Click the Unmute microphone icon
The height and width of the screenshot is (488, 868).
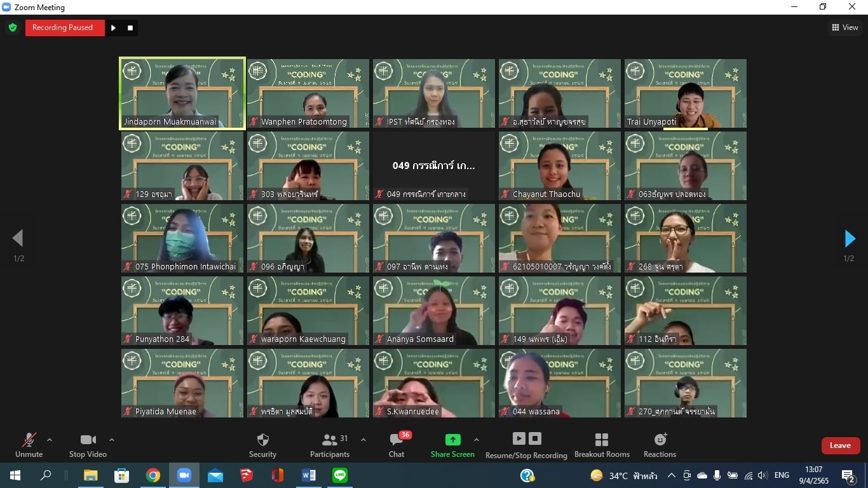point(29,440)
